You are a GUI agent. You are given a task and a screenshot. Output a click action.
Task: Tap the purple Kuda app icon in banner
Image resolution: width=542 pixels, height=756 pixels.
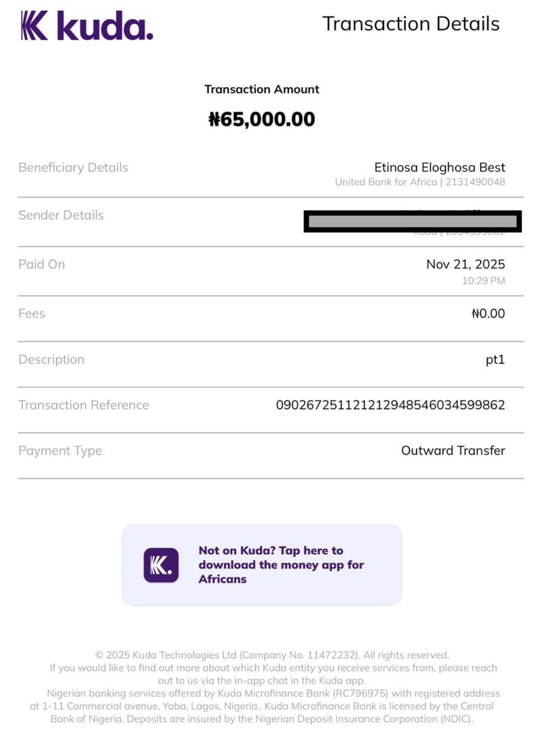[161, 565]
